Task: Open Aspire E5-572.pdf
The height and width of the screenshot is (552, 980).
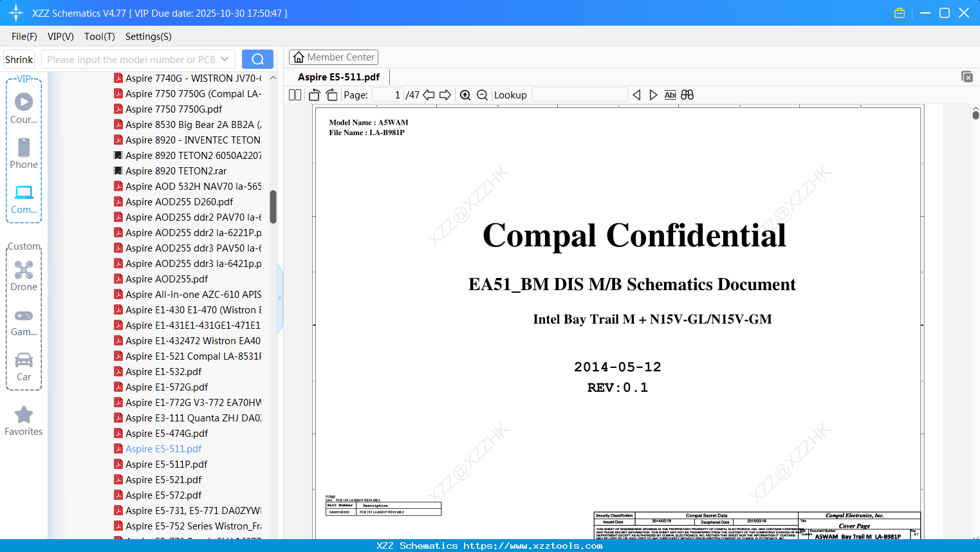Action: [x=158, y=495]
